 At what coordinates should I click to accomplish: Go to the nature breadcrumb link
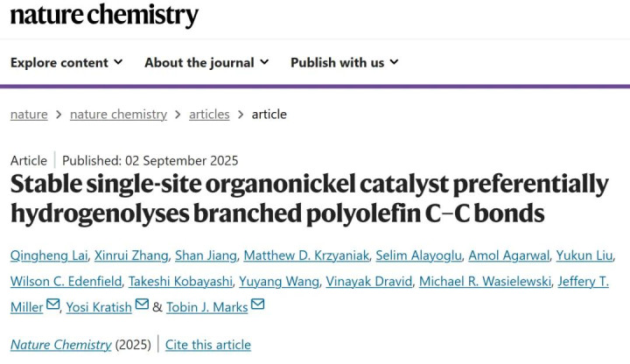coord(29,115)
